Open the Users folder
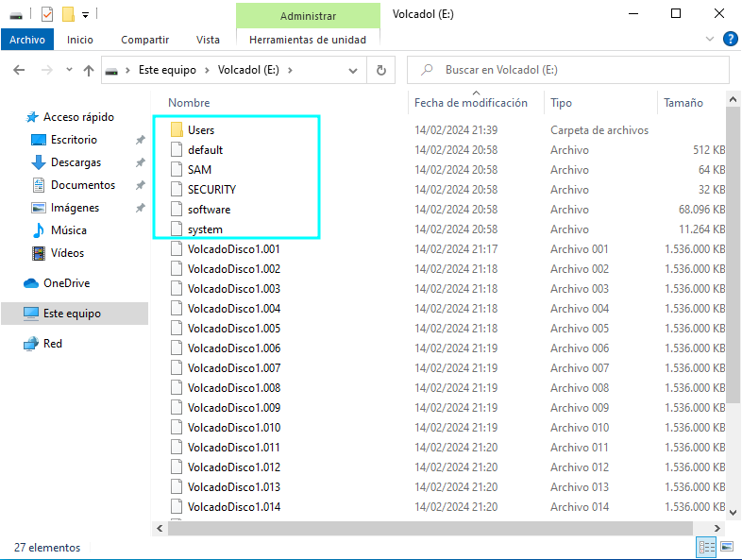This screenshot has height=560, width=742. (x=201, y=130)
